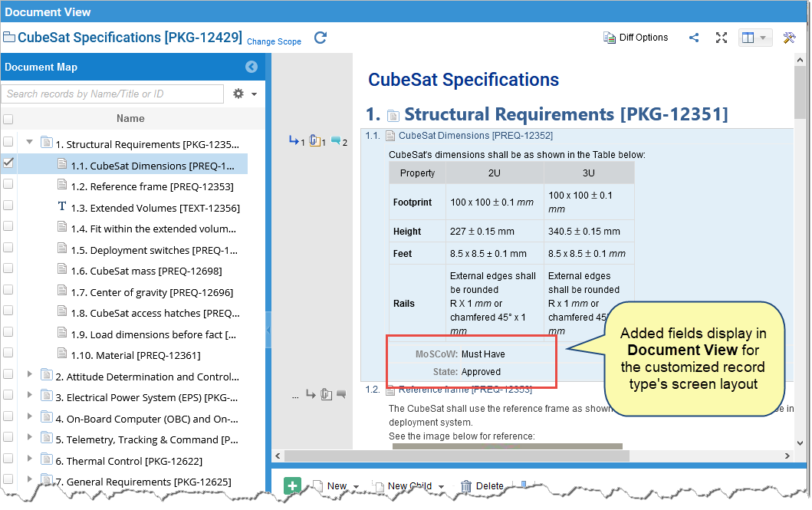The height and width of the screenshot is (510, 812).
Task: Select 7. General Requirements [PKG-12625] in the tree
Action: coord(143,482)
